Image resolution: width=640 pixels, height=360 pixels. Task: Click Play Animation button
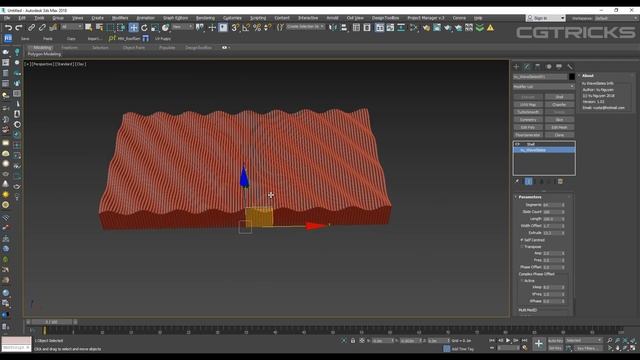point(508,340)
